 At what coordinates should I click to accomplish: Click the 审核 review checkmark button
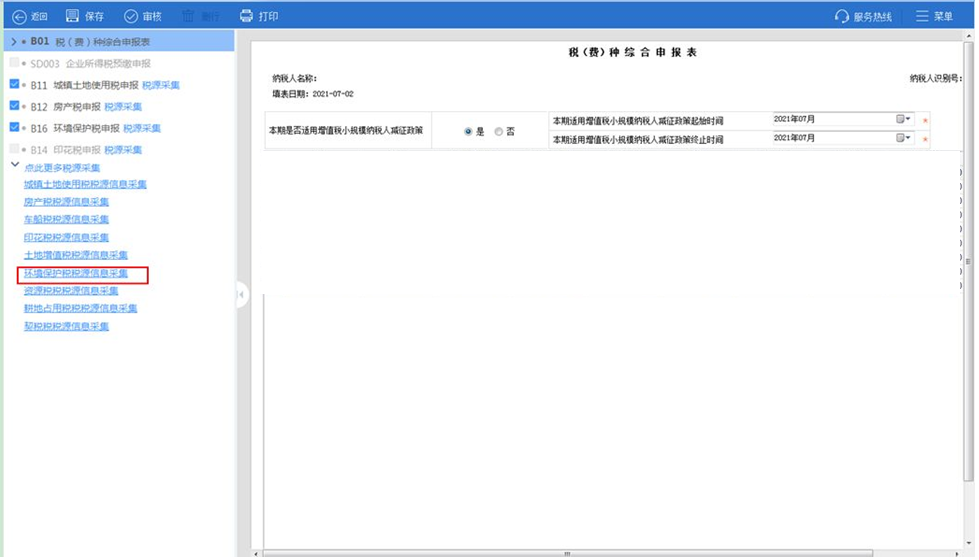click(x=143, y=16)
